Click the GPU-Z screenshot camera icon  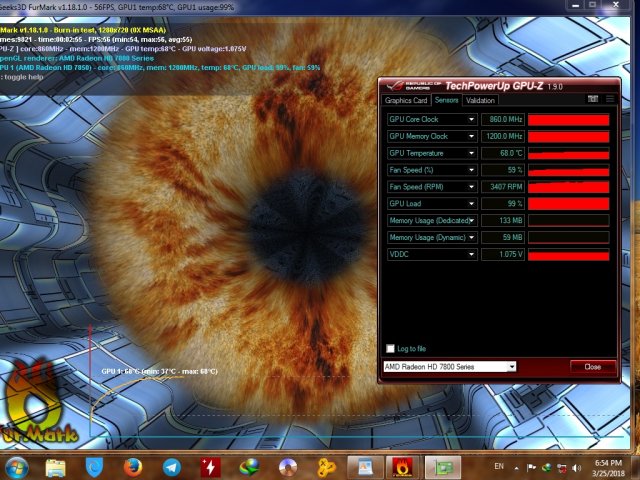click(592, 99)
